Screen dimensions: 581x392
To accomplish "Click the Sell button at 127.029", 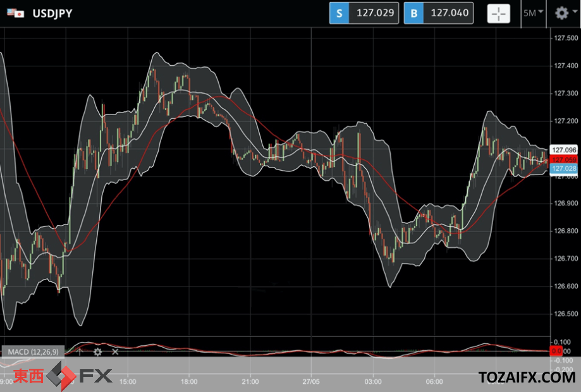I will click(364, 13).
